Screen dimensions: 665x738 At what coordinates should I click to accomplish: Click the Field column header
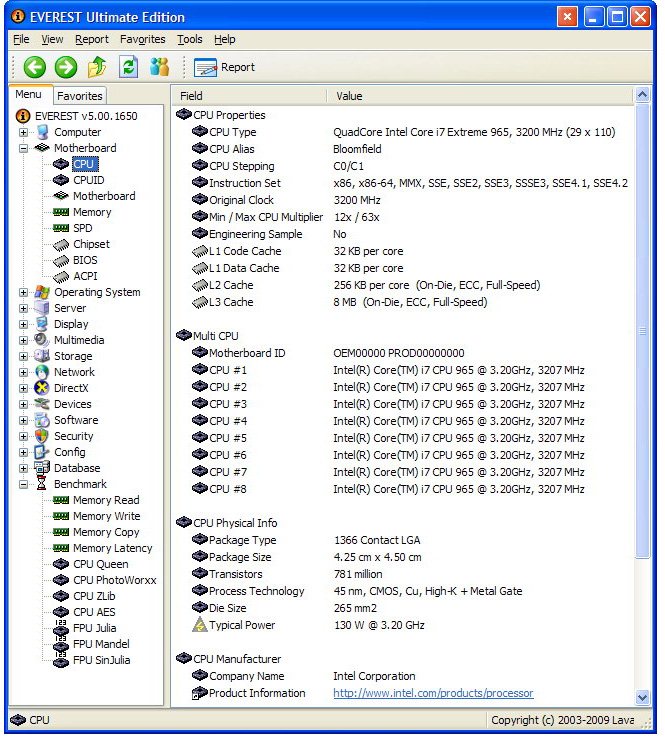coord(249,96)
